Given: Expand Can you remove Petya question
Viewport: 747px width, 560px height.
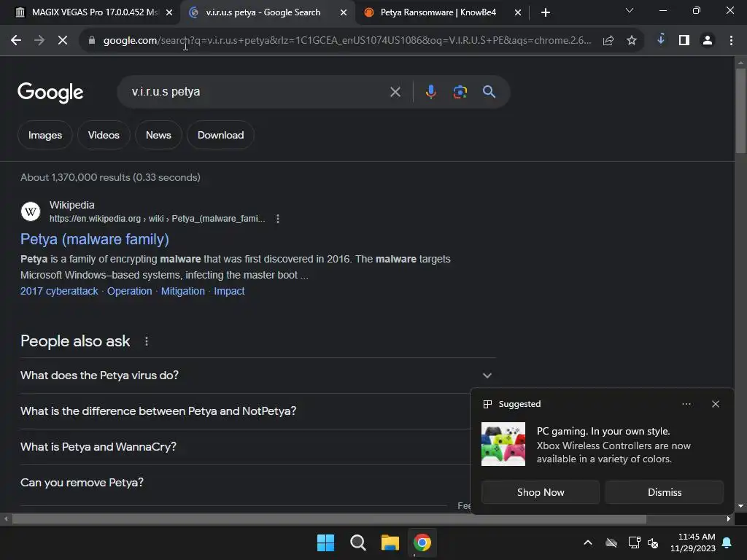Looking at the screenshot, I should (x=245, y=483).
